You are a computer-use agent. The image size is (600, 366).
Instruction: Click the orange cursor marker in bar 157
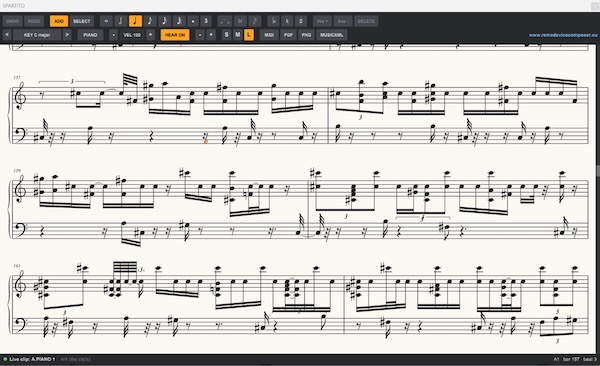[x=206, y=141]
